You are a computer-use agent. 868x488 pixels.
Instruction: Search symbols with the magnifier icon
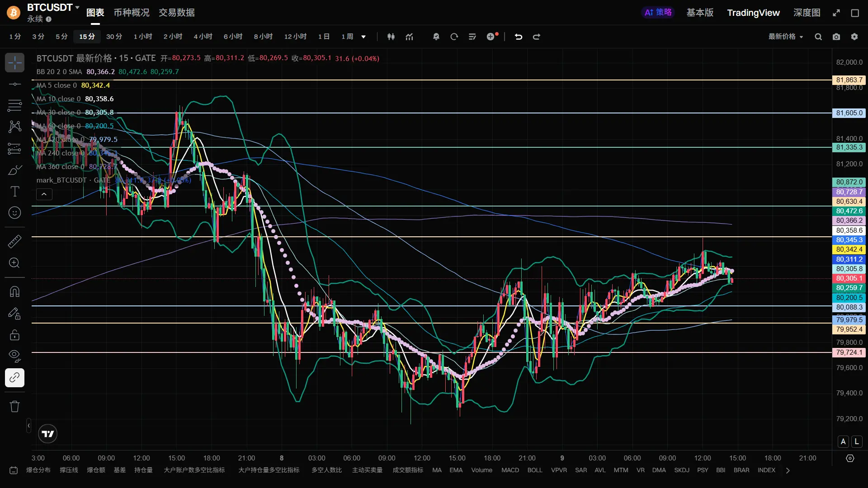click(x=818, y=37)
